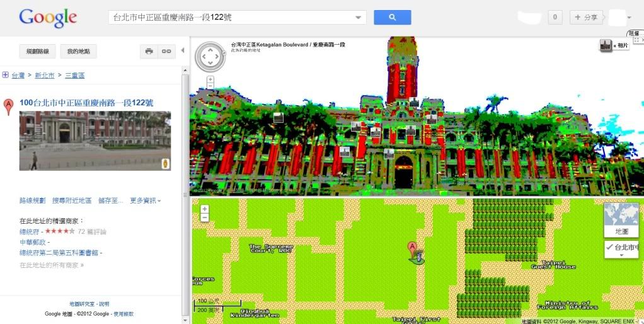
Task: Click the pegman sprite on the map
Action: coord(418,258)
